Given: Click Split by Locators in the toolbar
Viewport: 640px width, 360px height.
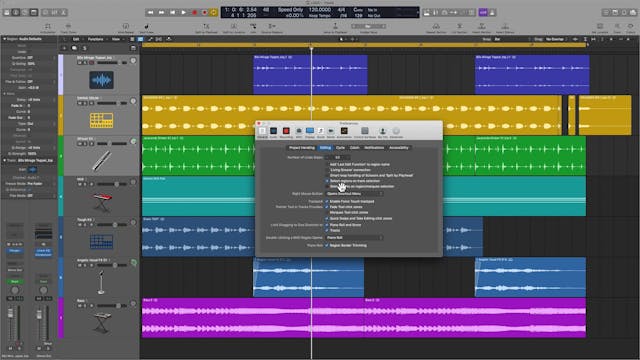Looking at the screenshot, I should click(x=234, y=28).
